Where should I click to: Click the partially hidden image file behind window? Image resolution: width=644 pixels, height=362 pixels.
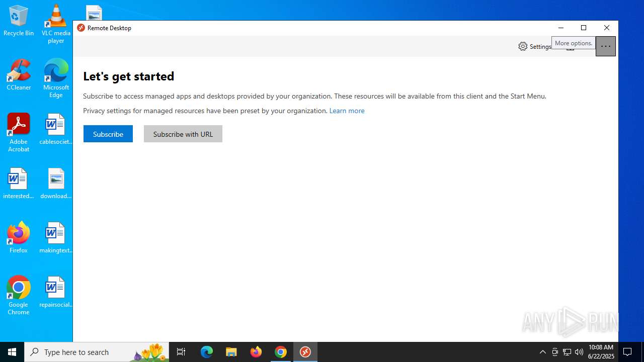[x=94, y=13]
